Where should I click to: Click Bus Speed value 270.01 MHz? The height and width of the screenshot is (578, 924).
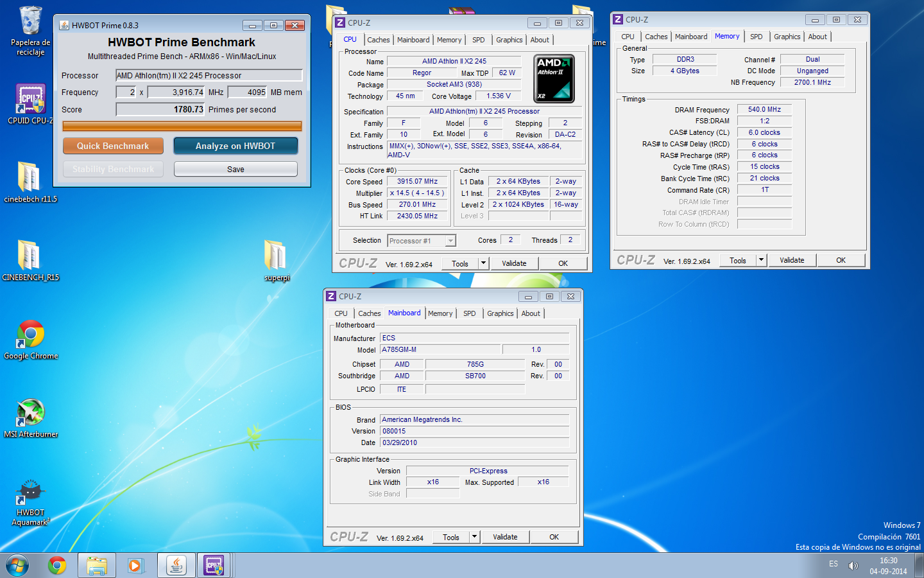click(417, 204)
